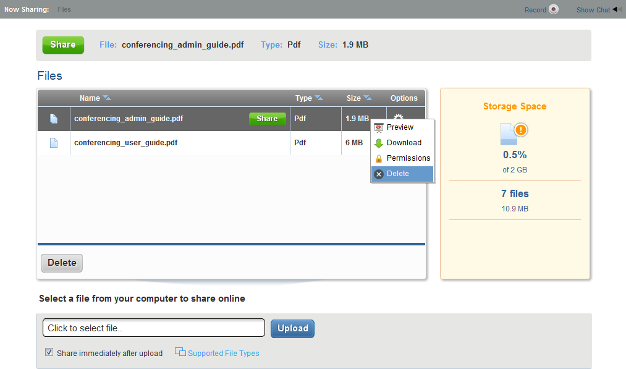
Task: Click the Options column header
Action: coord(404,98)
